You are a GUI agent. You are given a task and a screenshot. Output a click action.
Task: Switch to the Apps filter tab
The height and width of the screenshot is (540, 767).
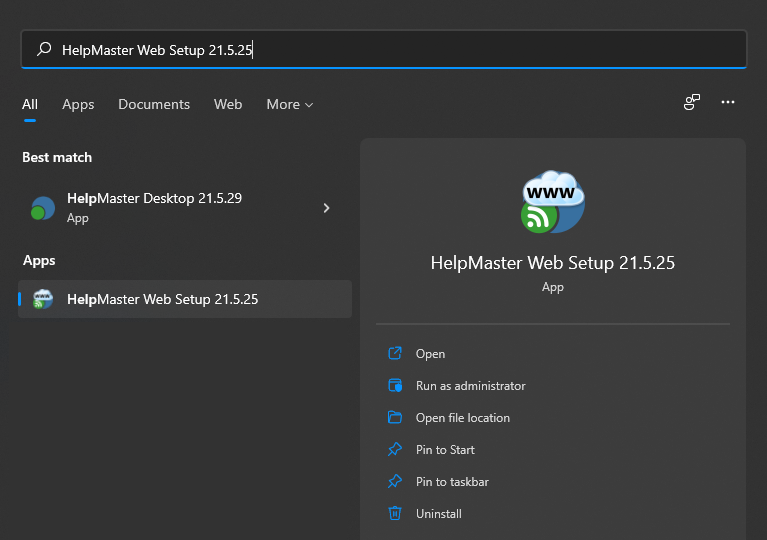click(78, 104)
